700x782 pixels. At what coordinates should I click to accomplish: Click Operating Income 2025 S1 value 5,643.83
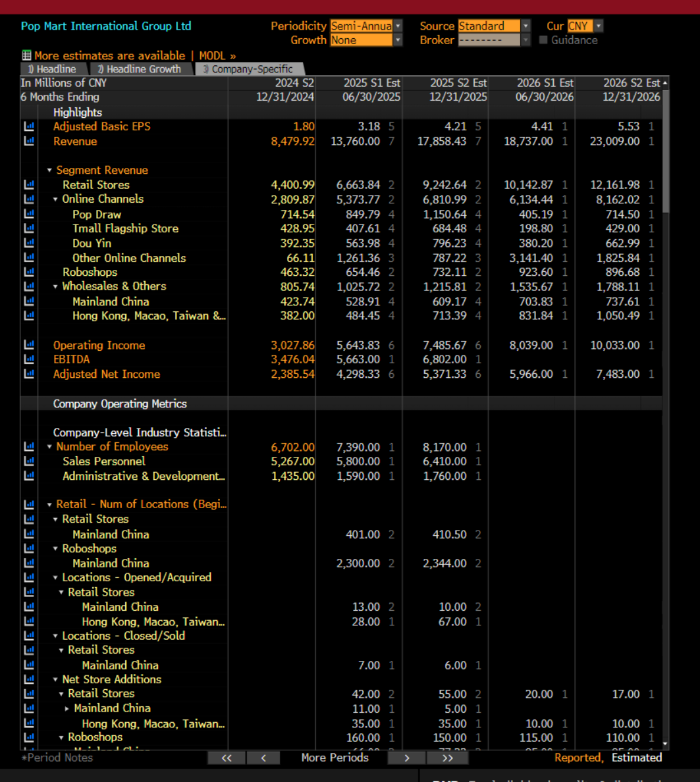pos(358,345)
